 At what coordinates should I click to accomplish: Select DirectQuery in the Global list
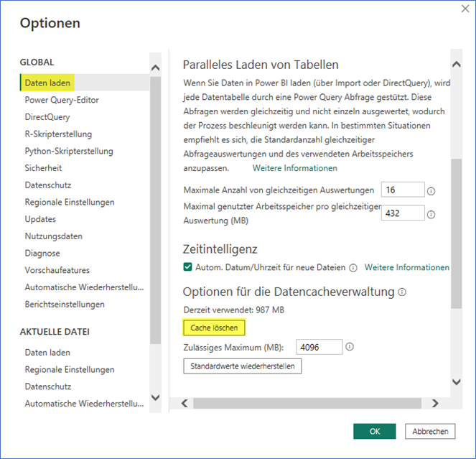[47, 117]
